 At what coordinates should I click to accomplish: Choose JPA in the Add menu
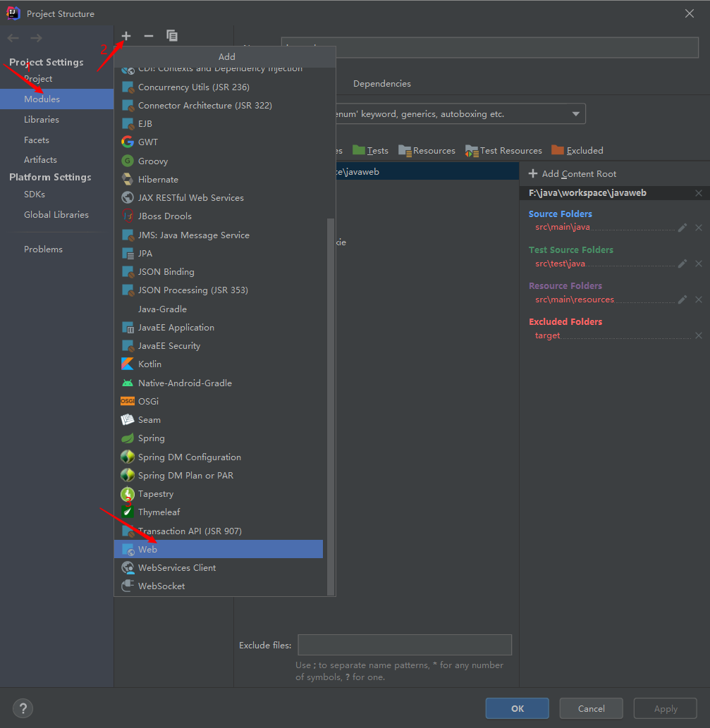tap(219, 253)
